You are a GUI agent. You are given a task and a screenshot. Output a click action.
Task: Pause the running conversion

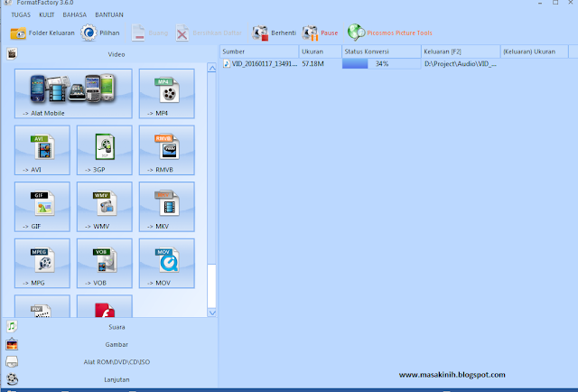point(320,33)
